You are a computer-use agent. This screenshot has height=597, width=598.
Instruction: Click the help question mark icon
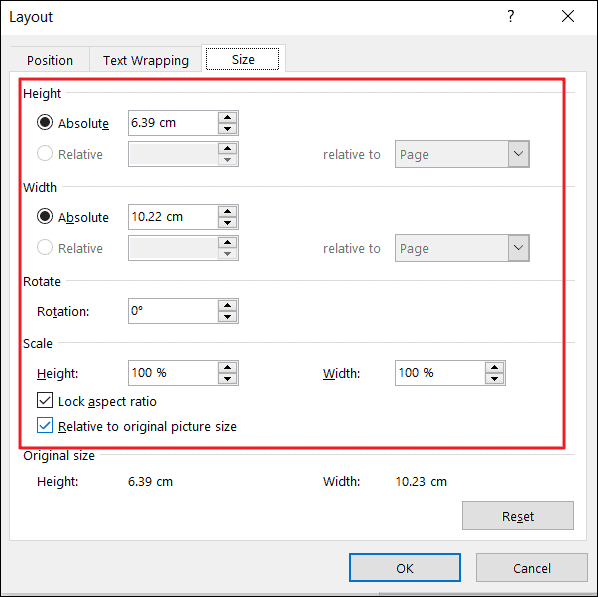tap(511, 16)
